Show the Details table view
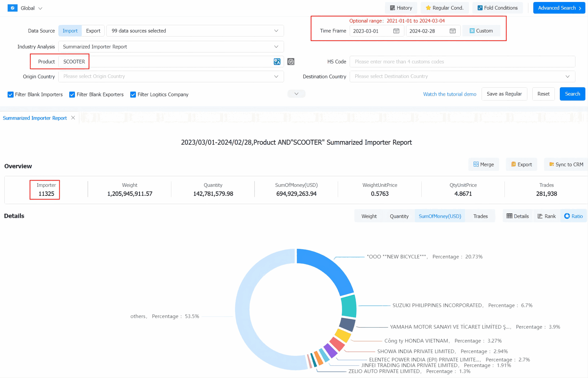 [517, 216]
